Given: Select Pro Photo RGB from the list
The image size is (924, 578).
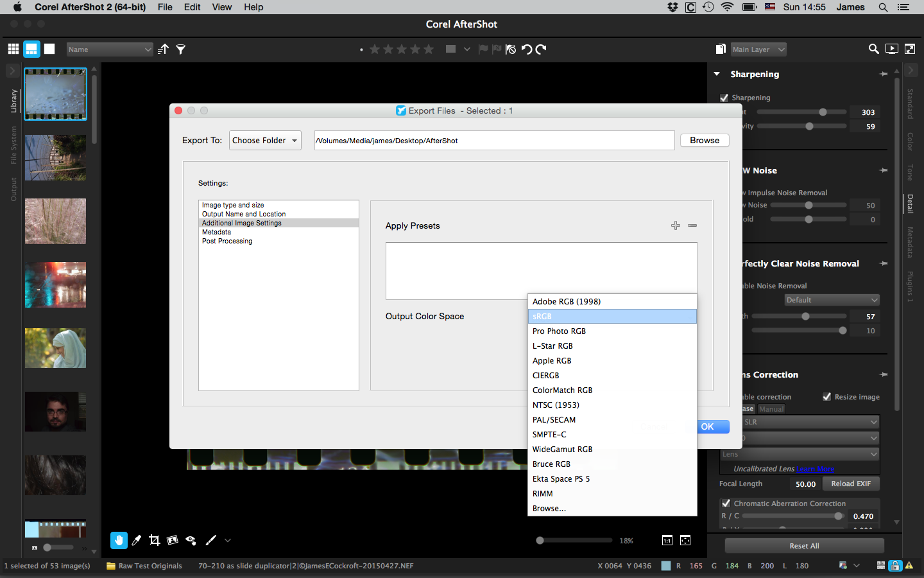Looking at the screenshot, I should pyautogui.click(x=559, y=331).
